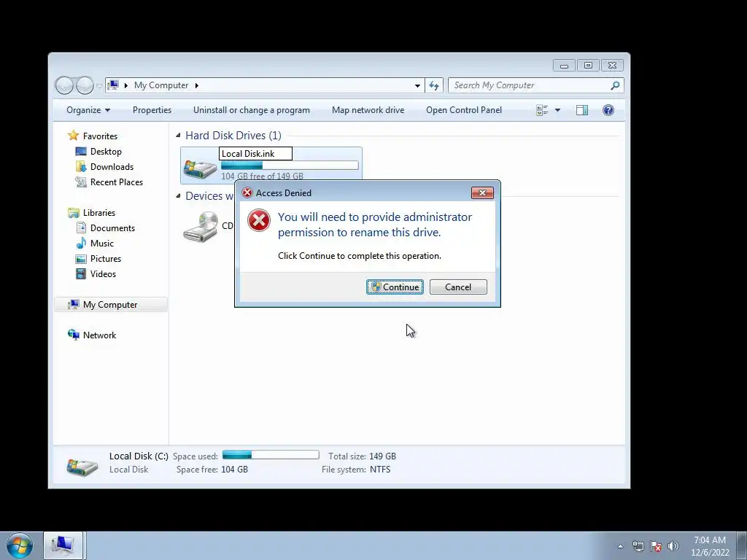Image resolution: width=747 pixels, height=560 pixels.
Task: Click the Local Disk capacity bar
Action: click(x=290, y=166)
